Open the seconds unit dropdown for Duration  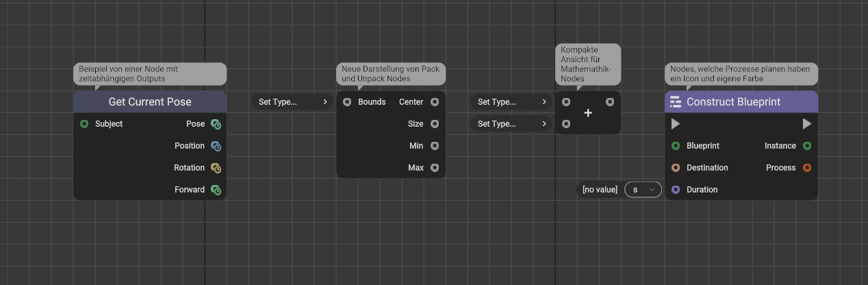643,190
